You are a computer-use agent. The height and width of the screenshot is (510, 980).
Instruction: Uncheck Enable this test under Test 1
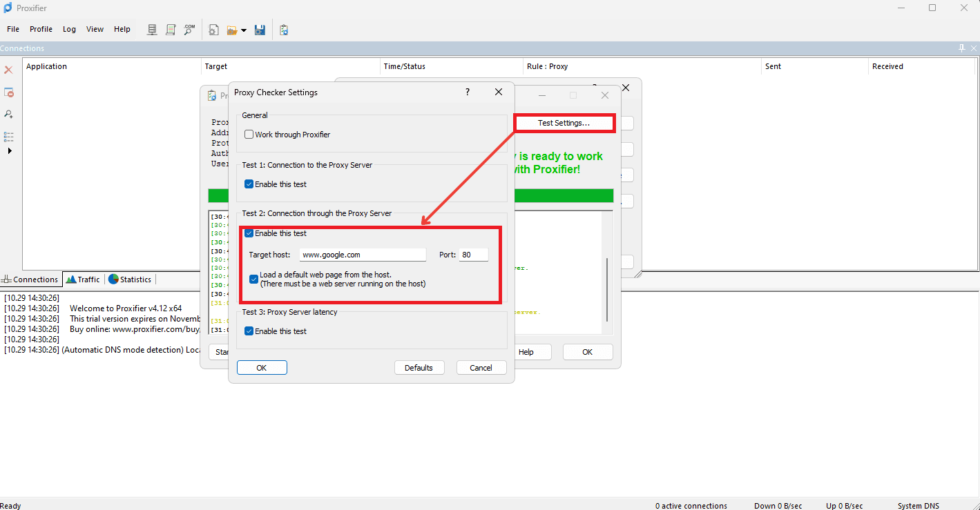pos(249,184)
